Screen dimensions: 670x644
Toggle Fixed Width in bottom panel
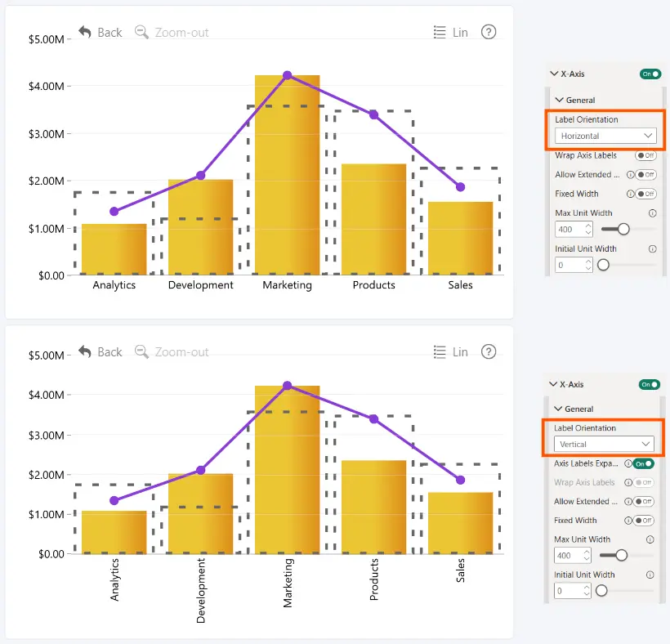click(x=644, y=520)
